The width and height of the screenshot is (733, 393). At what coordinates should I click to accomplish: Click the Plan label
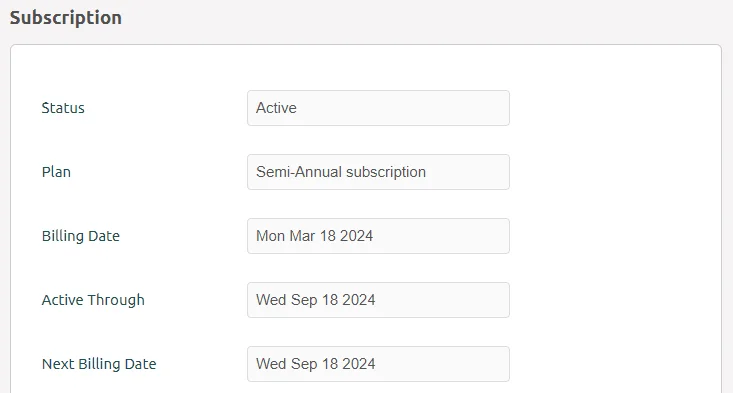[x=56, y=172]
